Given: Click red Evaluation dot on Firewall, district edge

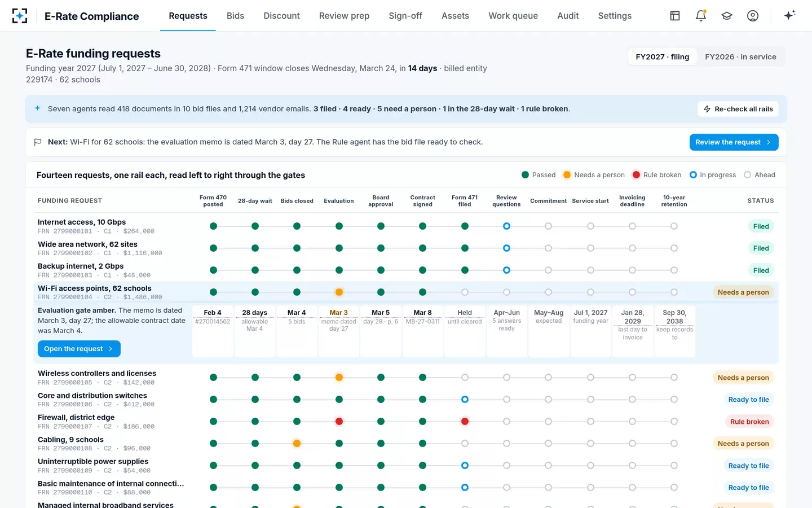Looking at the screenshot, I should click(339, 422).
